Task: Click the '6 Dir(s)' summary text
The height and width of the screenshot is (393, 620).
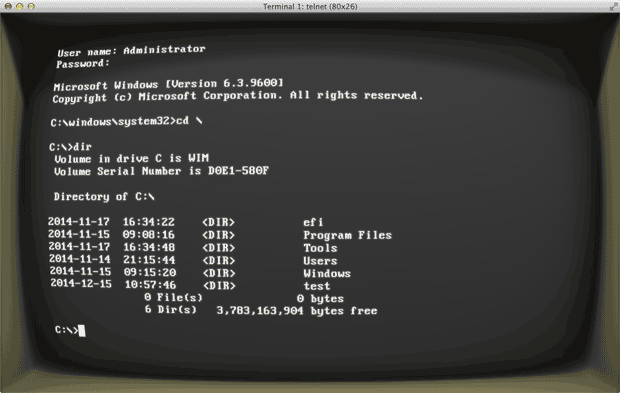Action: coord(170,310)
